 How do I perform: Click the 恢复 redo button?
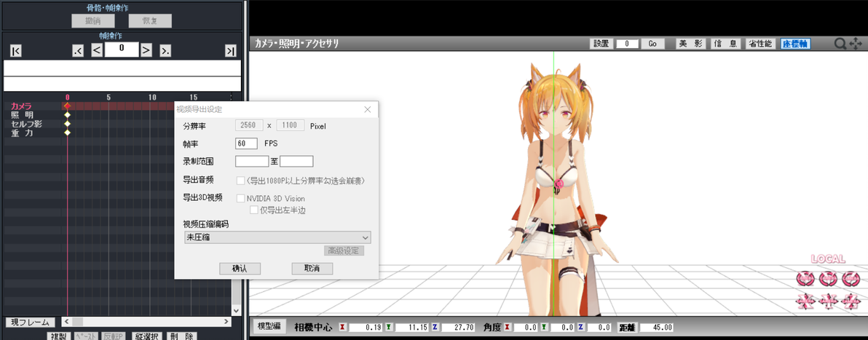[x=150, y=21]
